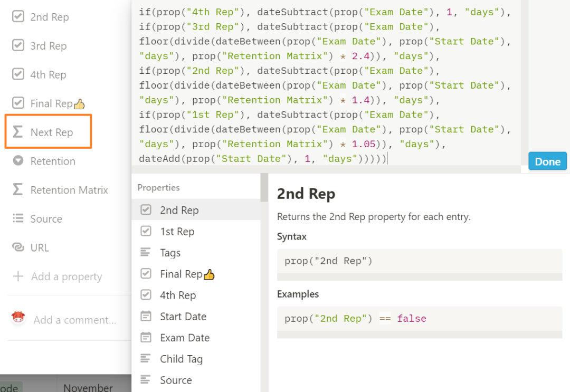Click the sigma icon beside Next Rep

pyautogui.click(x=18, y=132)
